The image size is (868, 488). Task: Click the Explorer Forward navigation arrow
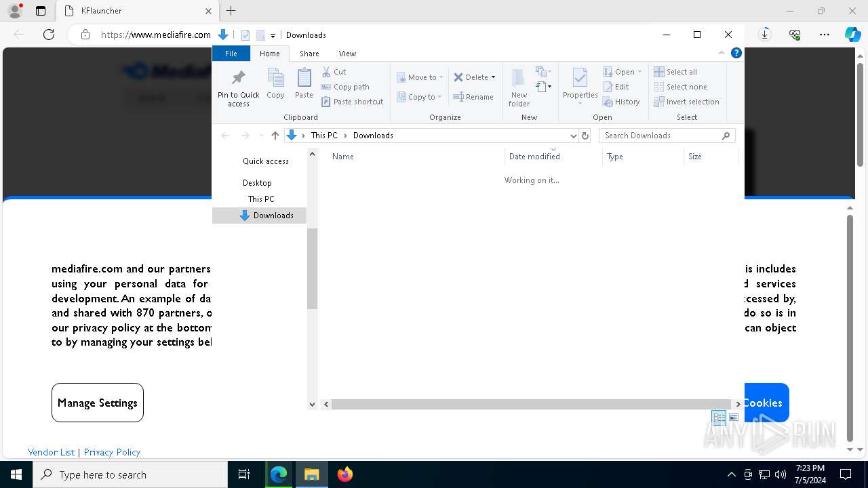(245, 136)
